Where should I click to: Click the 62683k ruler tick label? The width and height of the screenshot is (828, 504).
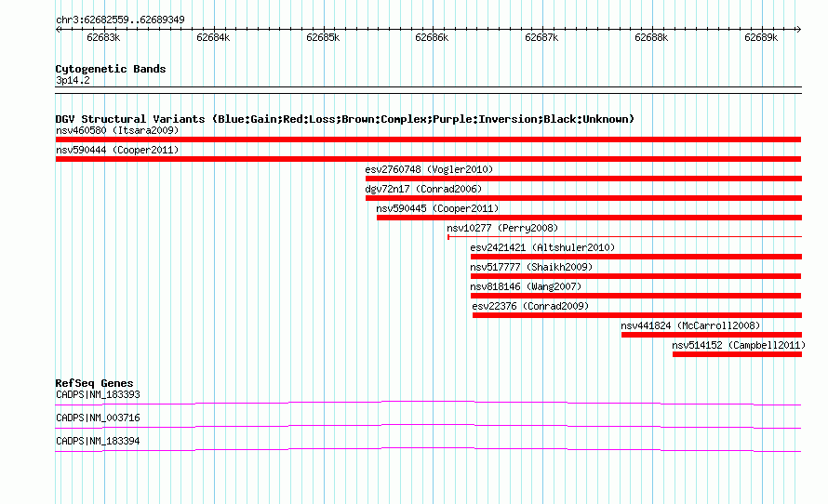click(103, 38)
